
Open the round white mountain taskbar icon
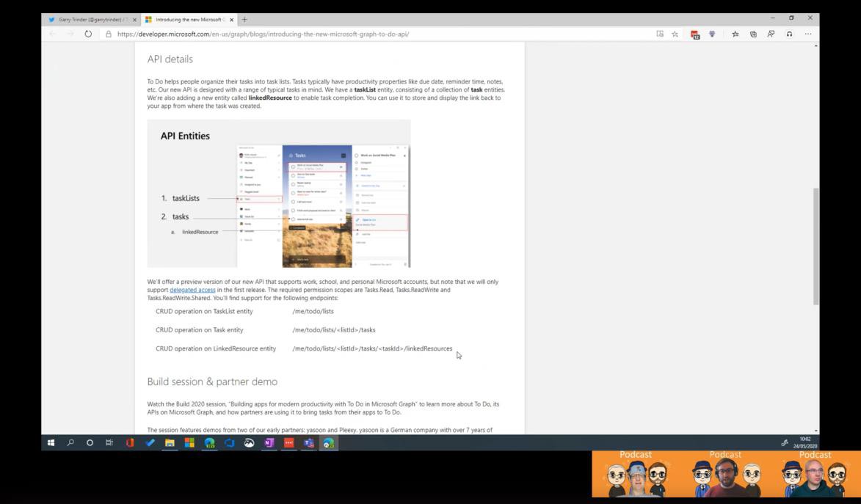click(x=250, y=443)
